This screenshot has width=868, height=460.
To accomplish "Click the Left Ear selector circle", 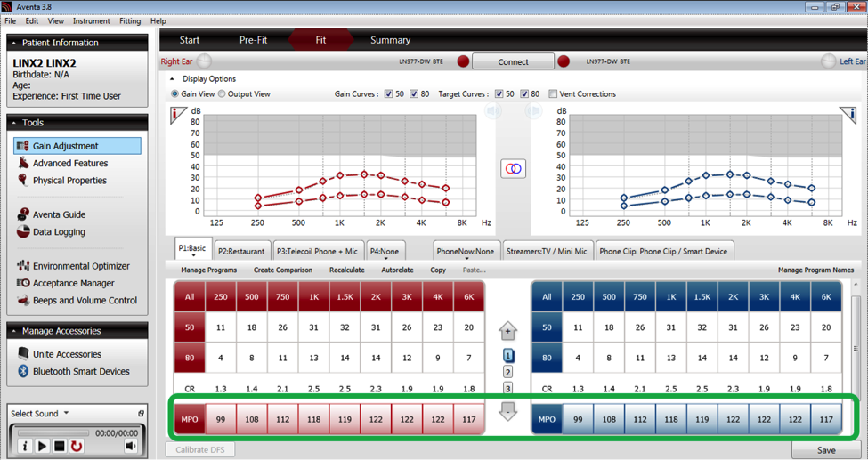I will click(x=829, y=61).
